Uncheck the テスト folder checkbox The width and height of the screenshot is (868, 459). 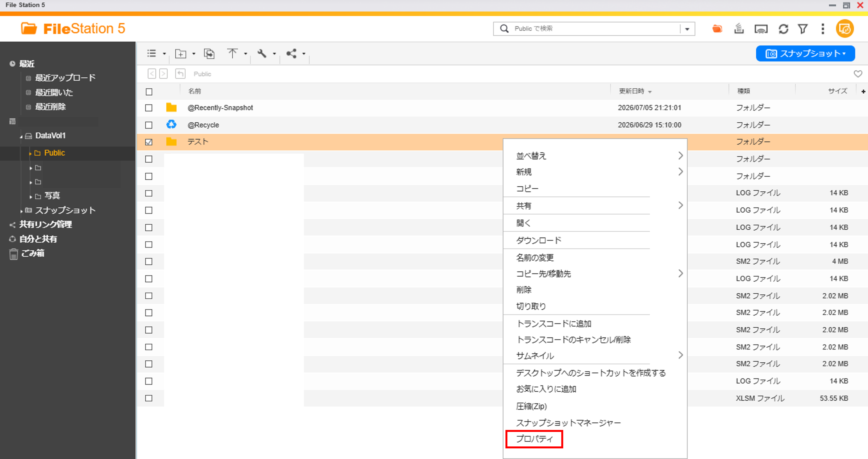tap(148, 142)
